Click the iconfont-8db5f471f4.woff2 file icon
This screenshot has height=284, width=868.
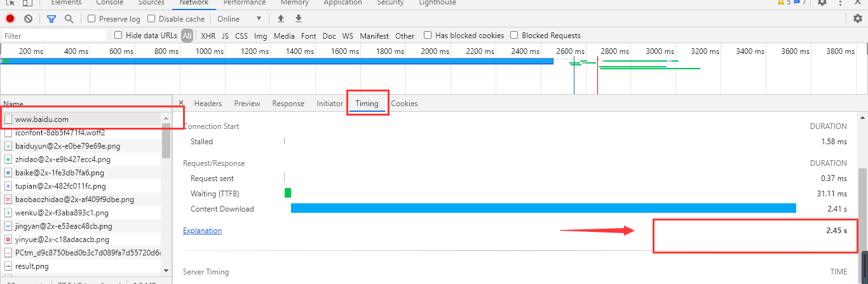pos(8,133)
